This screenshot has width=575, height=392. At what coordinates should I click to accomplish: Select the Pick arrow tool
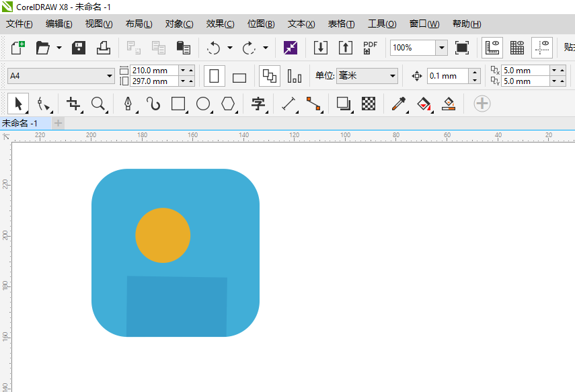pos(18,104)
